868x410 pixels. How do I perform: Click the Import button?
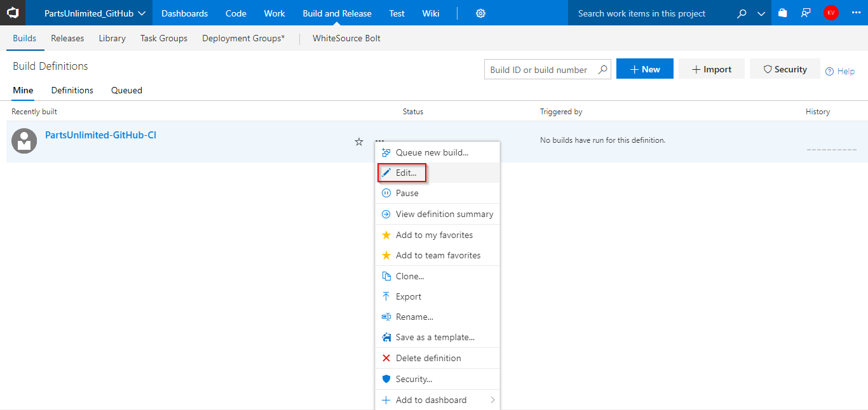tap(711, 69)
